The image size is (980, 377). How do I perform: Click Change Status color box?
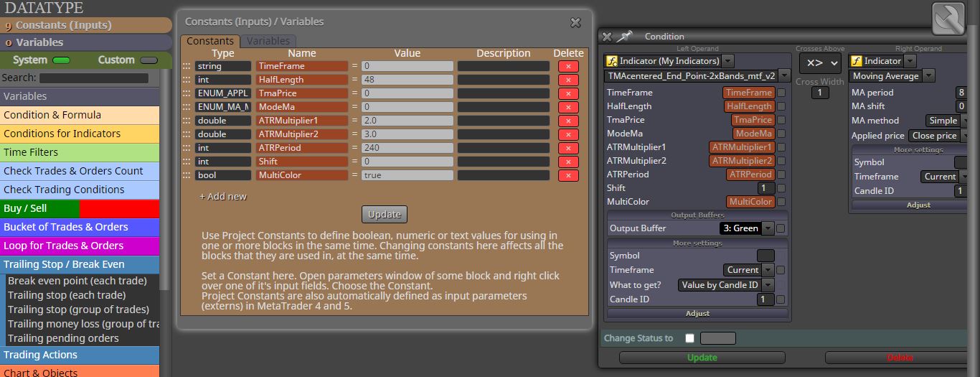point(718,338)
